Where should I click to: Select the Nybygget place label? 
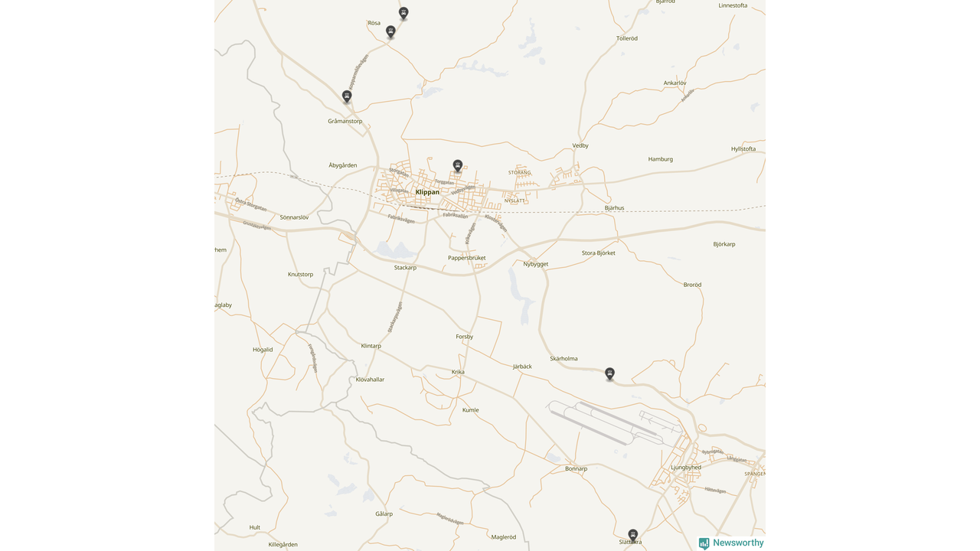tap(536, 264)
